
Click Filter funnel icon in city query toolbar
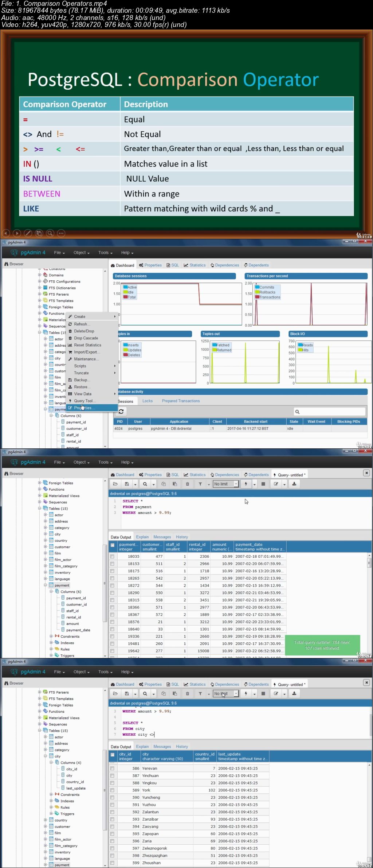pos(200,693)
